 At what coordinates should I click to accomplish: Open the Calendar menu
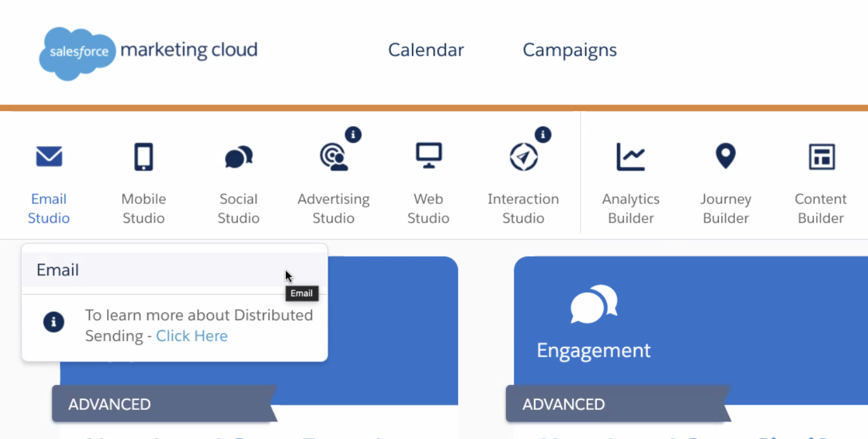coord(426,50)
